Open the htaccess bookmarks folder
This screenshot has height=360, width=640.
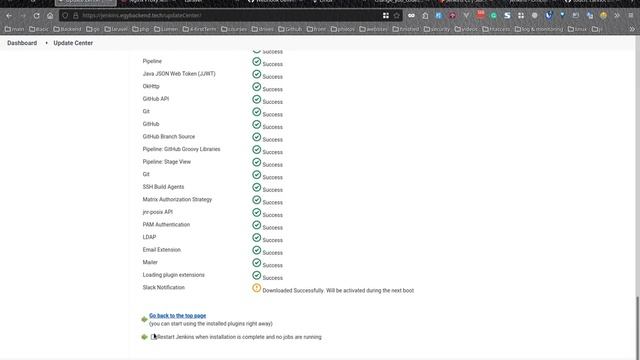[x=496, y=29]
